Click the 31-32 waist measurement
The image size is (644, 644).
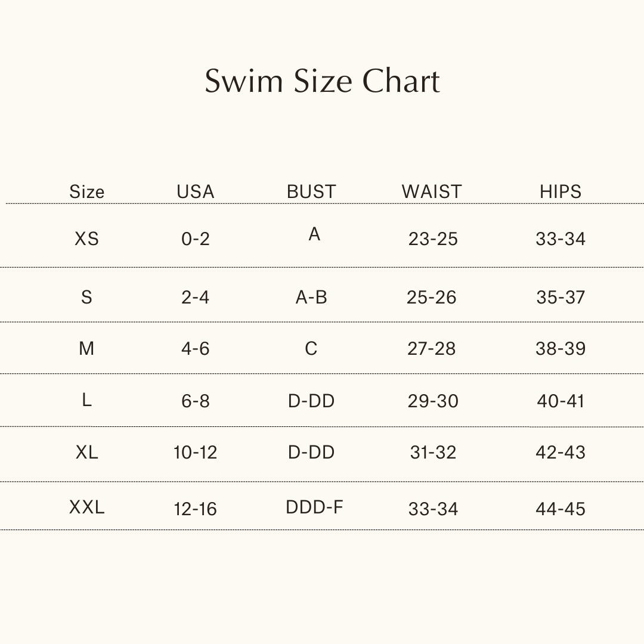433,453
